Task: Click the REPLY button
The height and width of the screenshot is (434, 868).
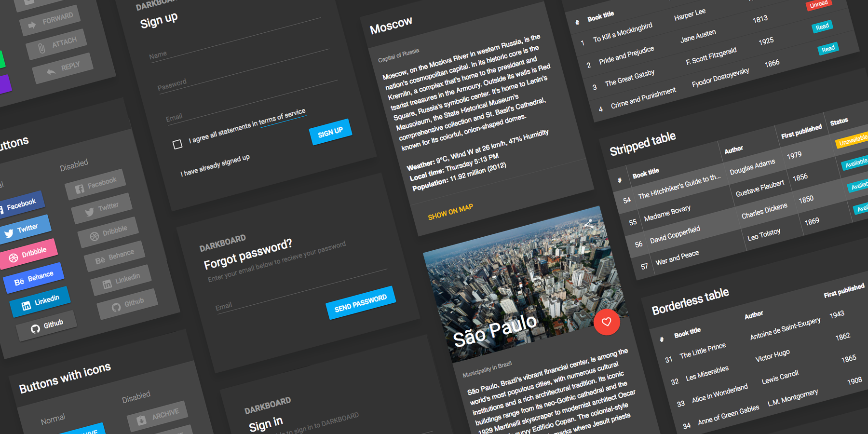Action: (x=62, y=69)
